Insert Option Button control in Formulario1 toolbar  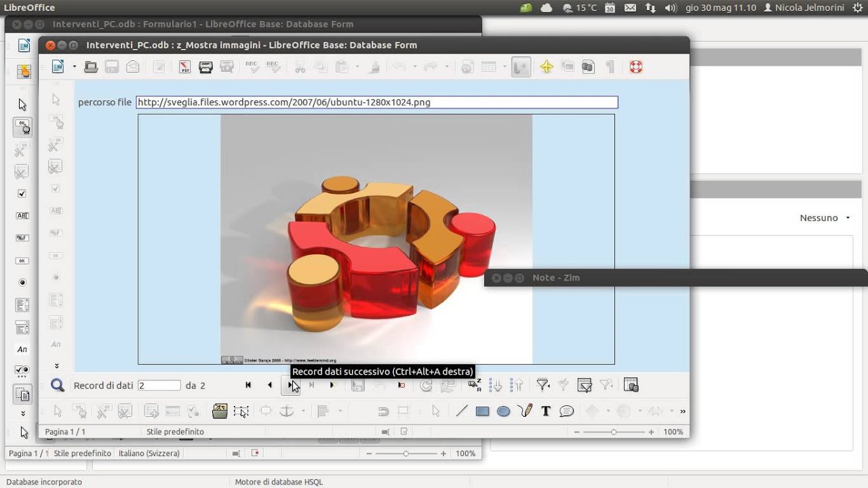point(22,283)
